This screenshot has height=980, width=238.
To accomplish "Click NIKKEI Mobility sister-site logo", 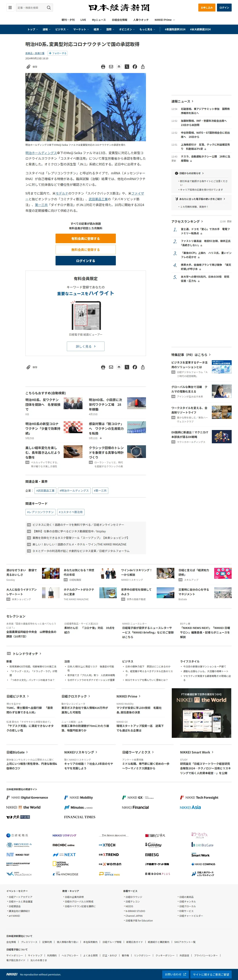I will pos(78,797).
